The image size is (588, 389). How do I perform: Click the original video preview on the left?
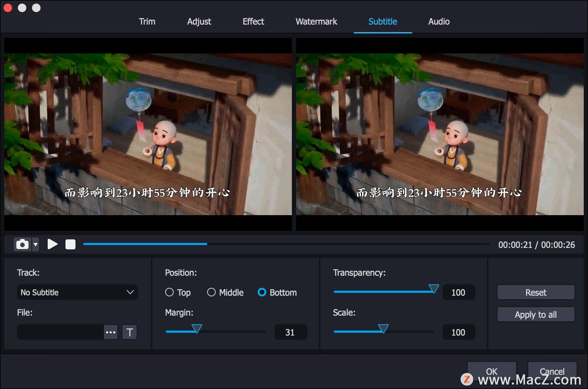click(x=148, y=134)
